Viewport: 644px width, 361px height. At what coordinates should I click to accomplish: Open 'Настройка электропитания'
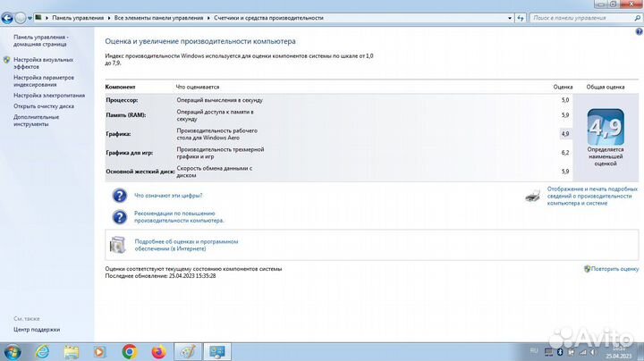pos(49,96)
